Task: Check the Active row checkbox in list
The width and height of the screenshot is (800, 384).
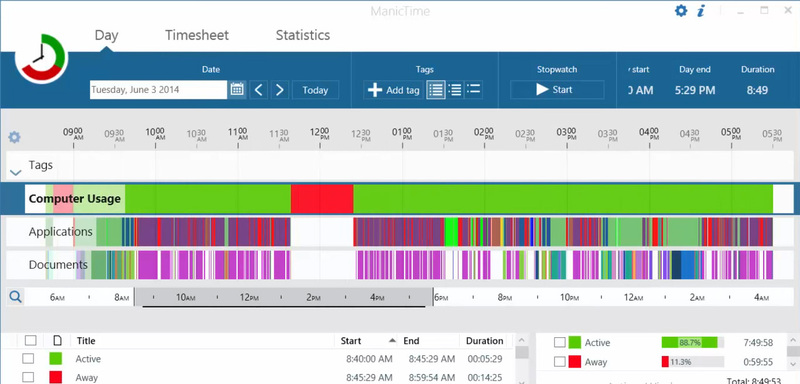Action: [28, 359]
